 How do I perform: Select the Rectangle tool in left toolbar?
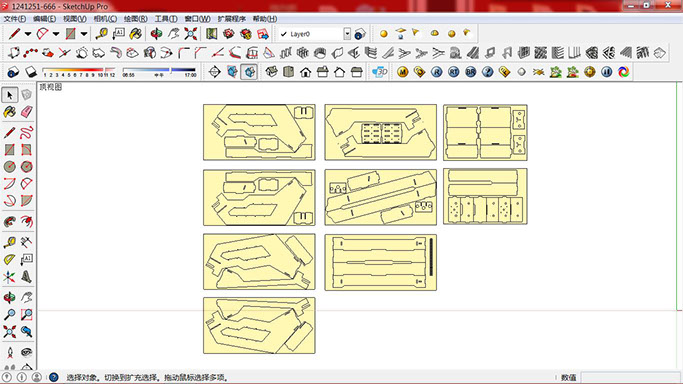[10, 150]
